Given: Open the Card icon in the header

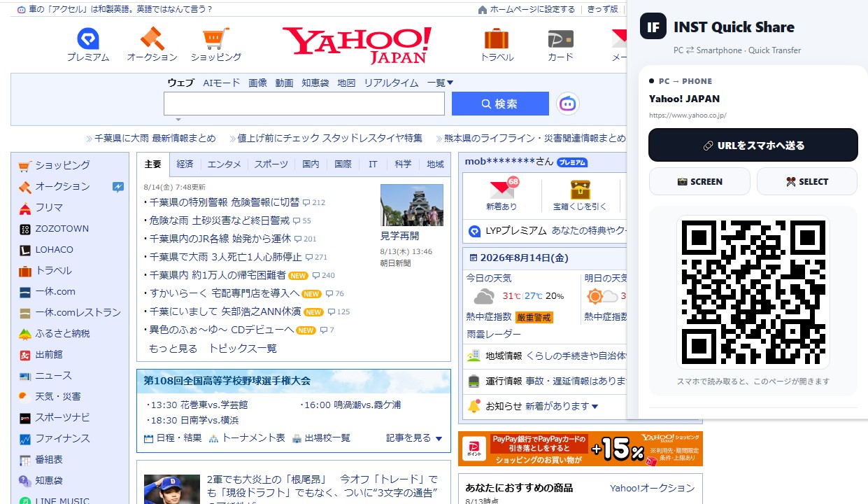Looking at the screenshot, I should pos(560,39).
